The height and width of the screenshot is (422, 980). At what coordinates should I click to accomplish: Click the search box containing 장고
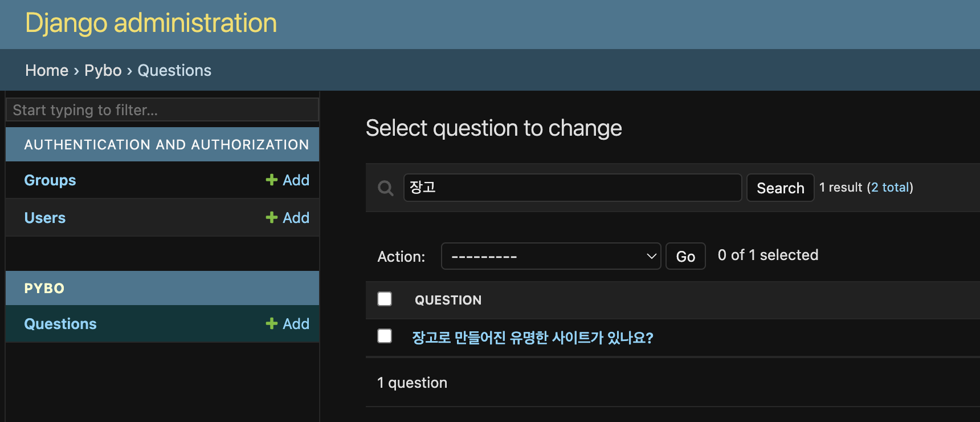point(572,188)
